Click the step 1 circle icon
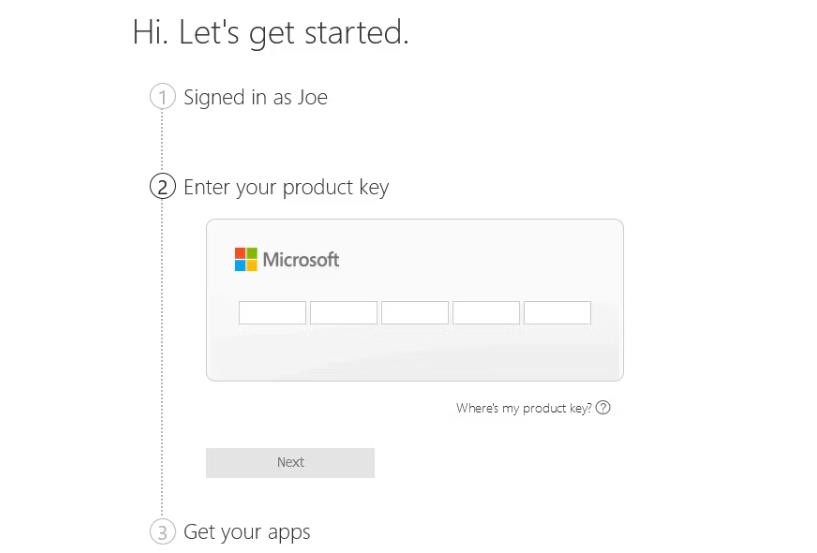Viewport: 817px width, 553px height. (163, 97)
